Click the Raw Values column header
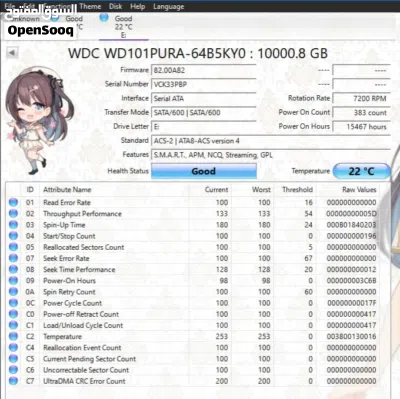This screenshot has width=400, height=399. pos(359,190)
